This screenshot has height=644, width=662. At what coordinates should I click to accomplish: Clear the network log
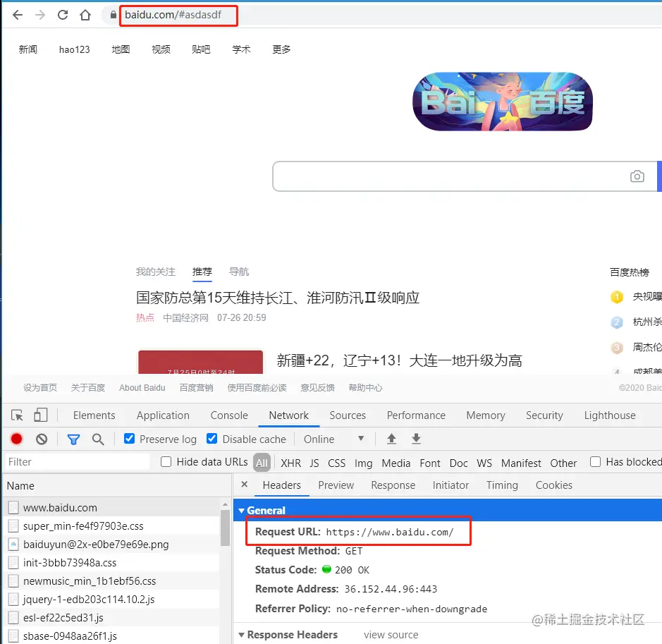pyautogui.click(x=42, y=439)
